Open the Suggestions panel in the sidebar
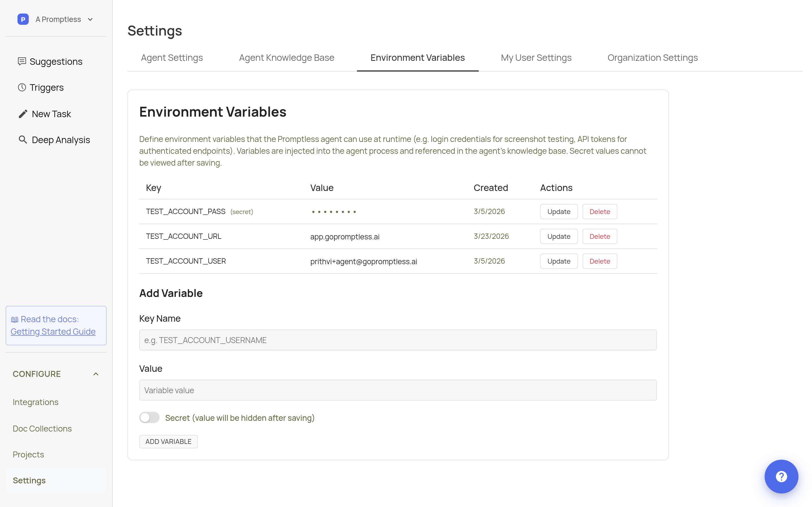Screen dimensions: 812x507 tap(56, 61)
